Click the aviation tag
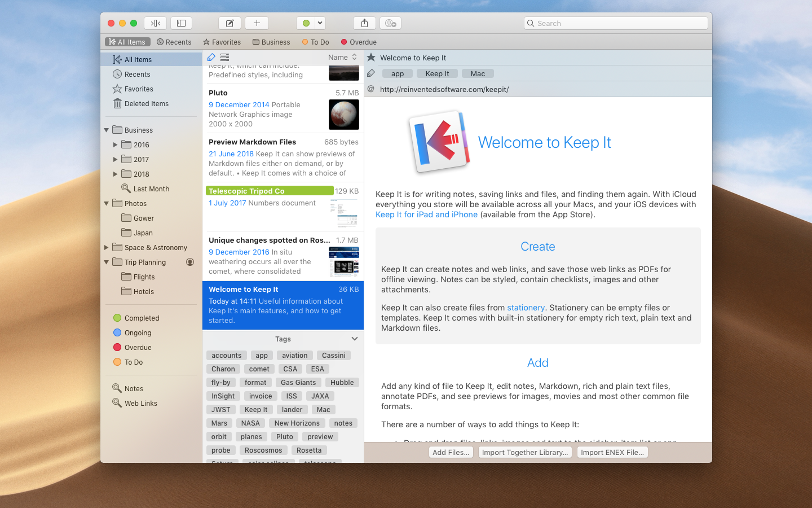 pyautogui.click(x=295, y=355)
